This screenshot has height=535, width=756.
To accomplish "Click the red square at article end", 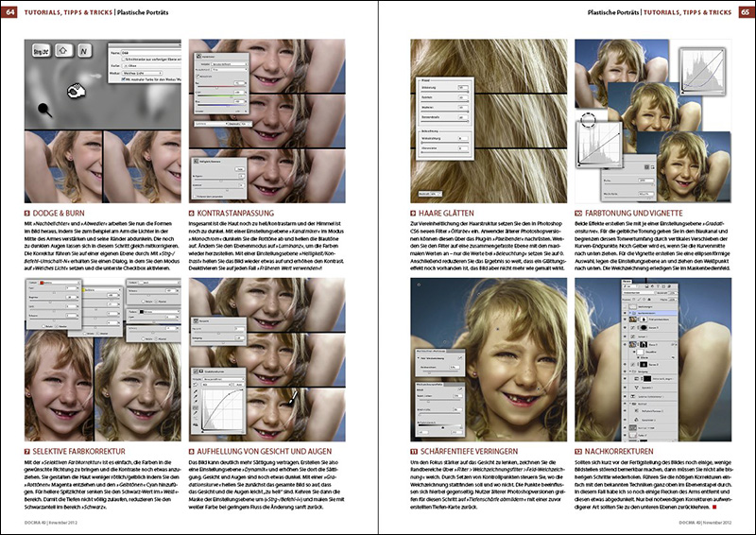I will [714, 507].
